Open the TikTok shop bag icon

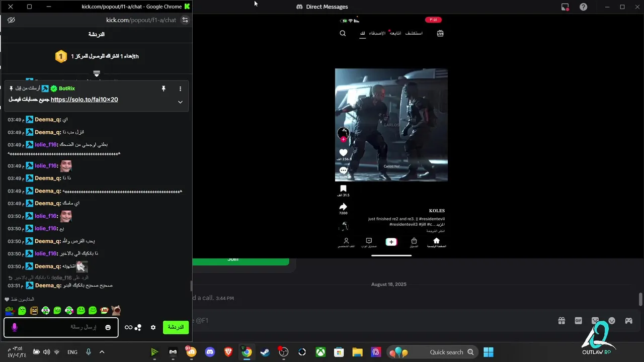pyautogui.click(x=414, y=241)
